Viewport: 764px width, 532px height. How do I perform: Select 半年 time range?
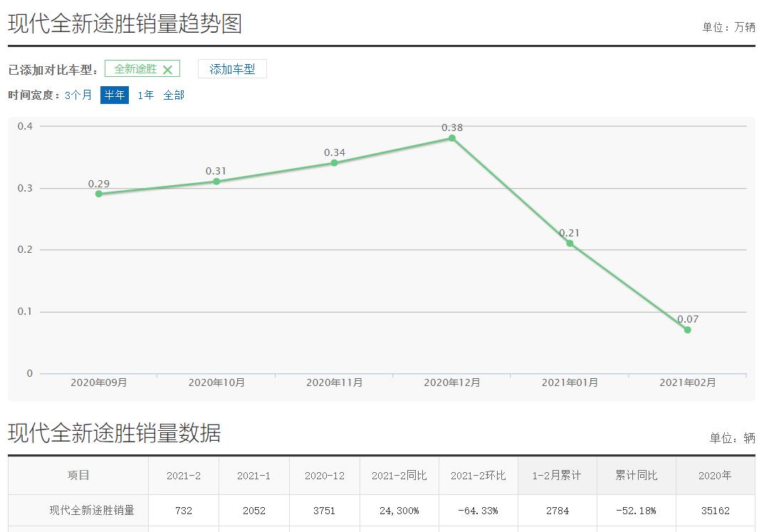point(115,95)
